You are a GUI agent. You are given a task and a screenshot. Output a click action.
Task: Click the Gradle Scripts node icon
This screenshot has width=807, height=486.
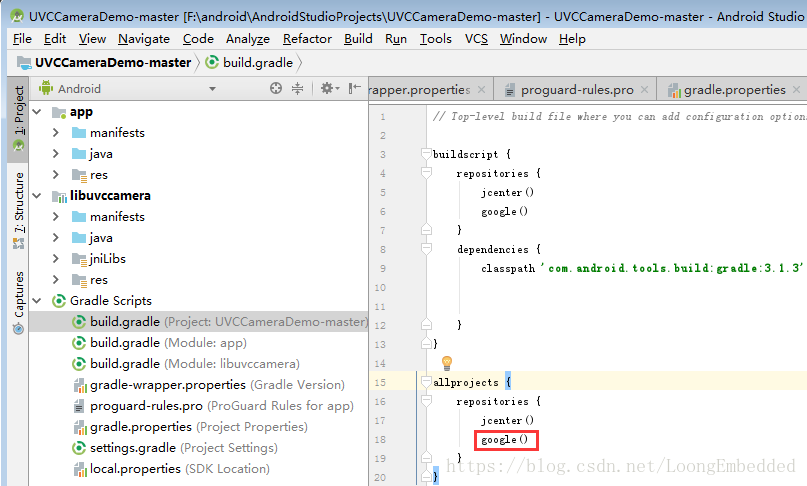pos(59,301)
